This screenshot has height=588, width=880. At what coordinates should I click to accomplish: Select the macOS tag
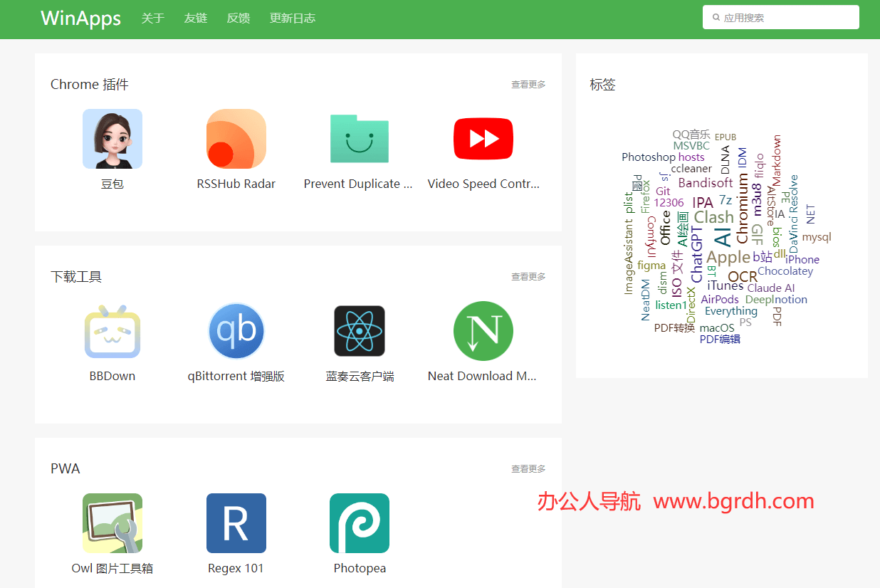[x=717, y=328]
